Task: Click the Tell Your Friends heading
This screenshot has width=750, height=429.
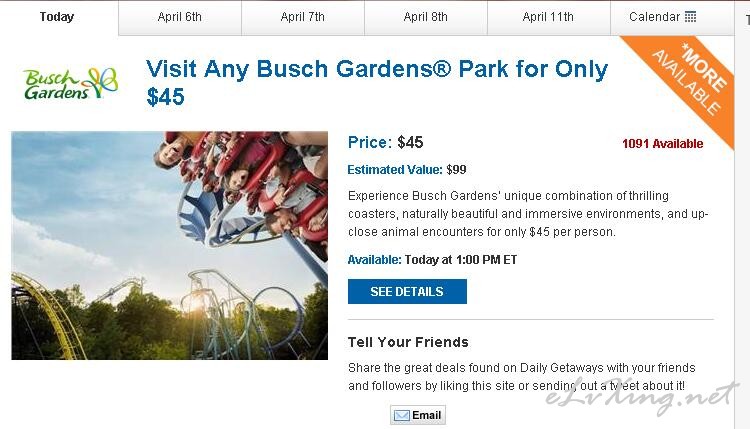Action: 408,342
